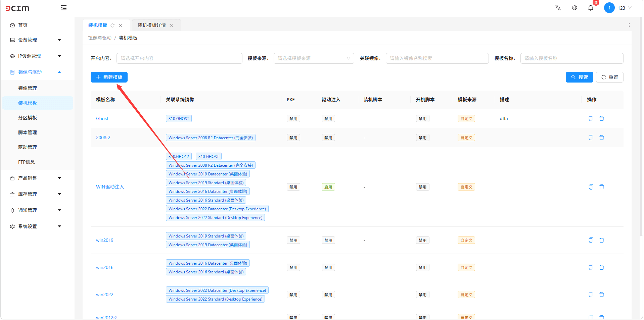644x320 pixels.
Task: Click the DCIM logo
Action: [x=17, y=8]
